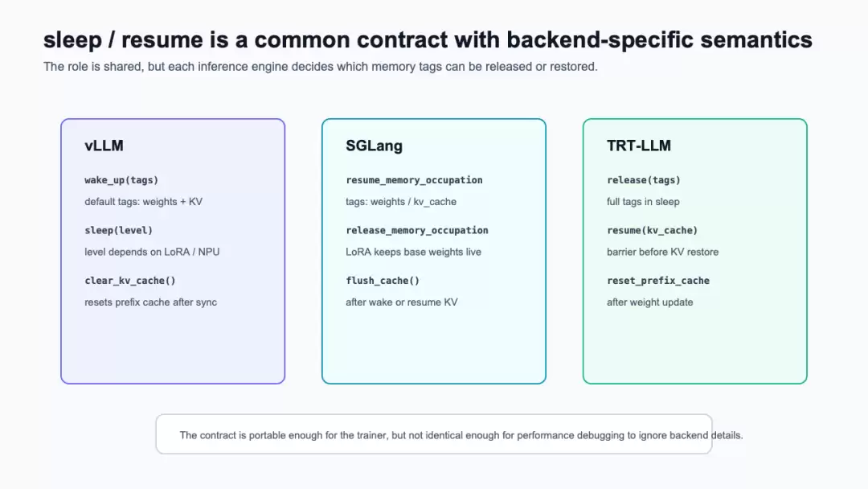Select the sleep(level) code label

click(x=118, y=230)
